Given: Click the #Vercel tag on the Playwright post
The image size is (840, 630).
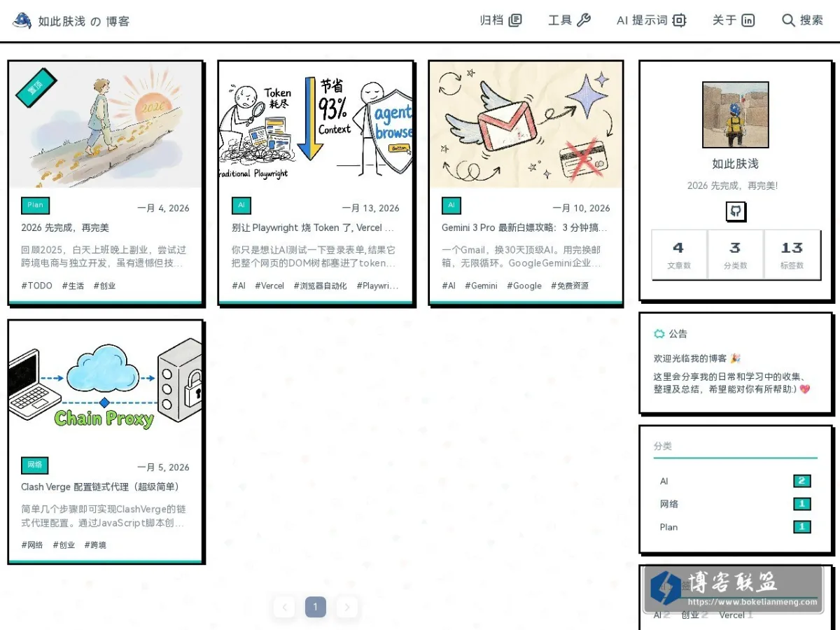Looking at the screenshot, I should coord(269,286).
